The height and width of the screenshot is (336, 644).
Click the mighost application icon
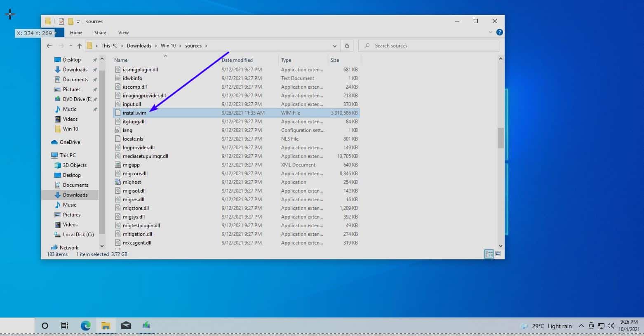point(118,182)
